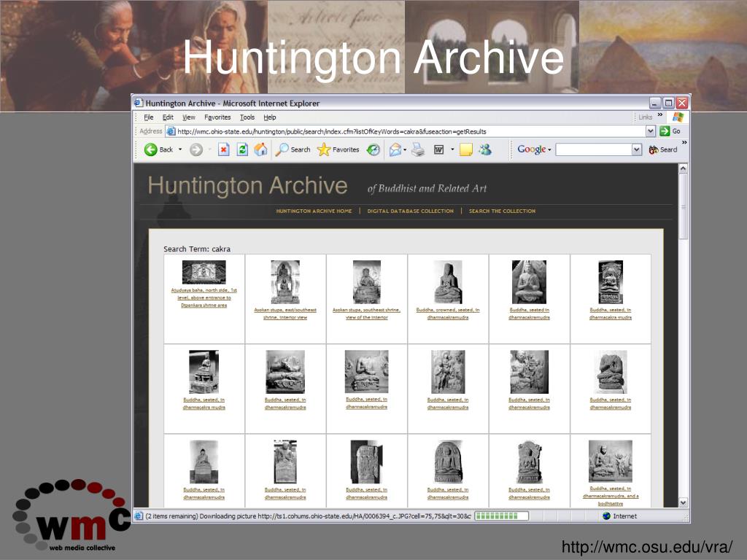Screen dimensions: 747x560
Task: Expand the toolbar overflow chevron
Action: 684,142
